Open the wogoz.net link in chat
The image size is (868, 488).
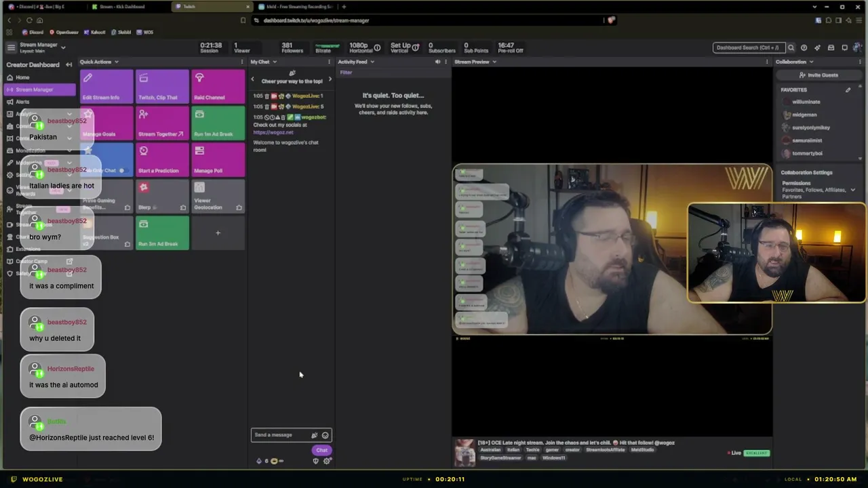pos(273,132)
